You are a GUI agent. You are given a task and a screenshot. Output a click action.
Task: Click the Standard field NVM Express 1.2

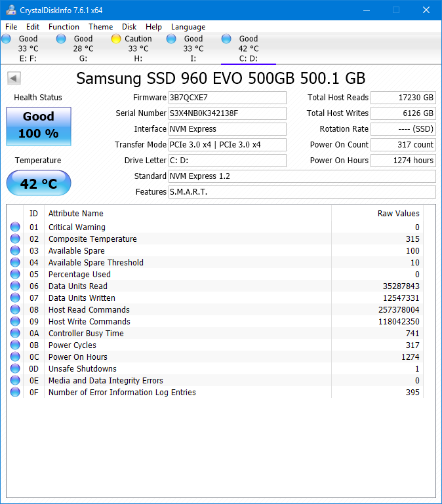point(302,176)
